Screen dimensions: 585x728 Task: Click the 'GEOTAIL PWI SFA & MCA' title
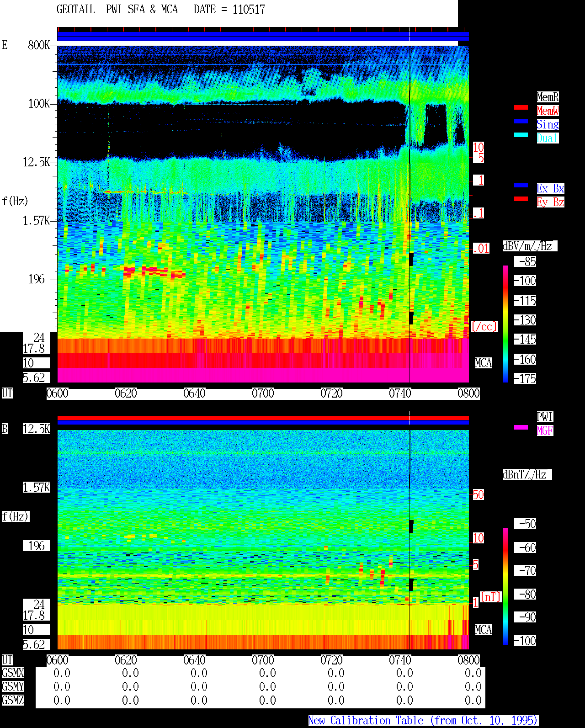pyautogui.click(x=117, y=9)
